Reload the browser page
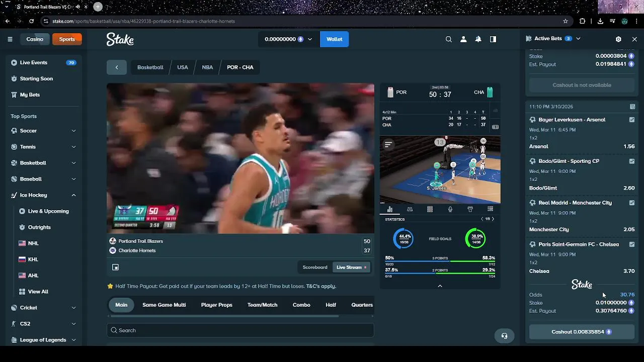Image resolution: width=644 pixels, height=362 pixels. pos(32,21)
